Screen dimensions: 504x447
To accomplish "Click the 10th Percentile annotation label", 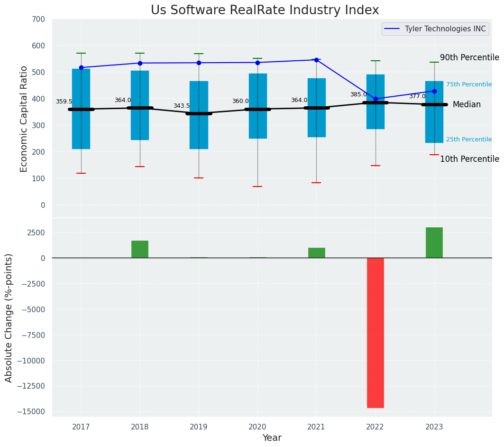I will click(469, 159).
